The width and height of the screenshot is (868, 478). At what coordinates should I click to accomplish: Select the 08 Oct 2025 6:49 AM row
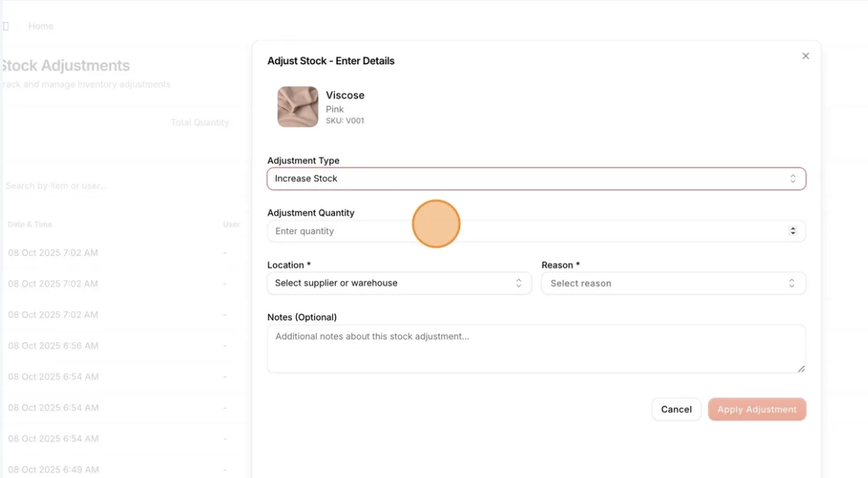coord(126,470)
